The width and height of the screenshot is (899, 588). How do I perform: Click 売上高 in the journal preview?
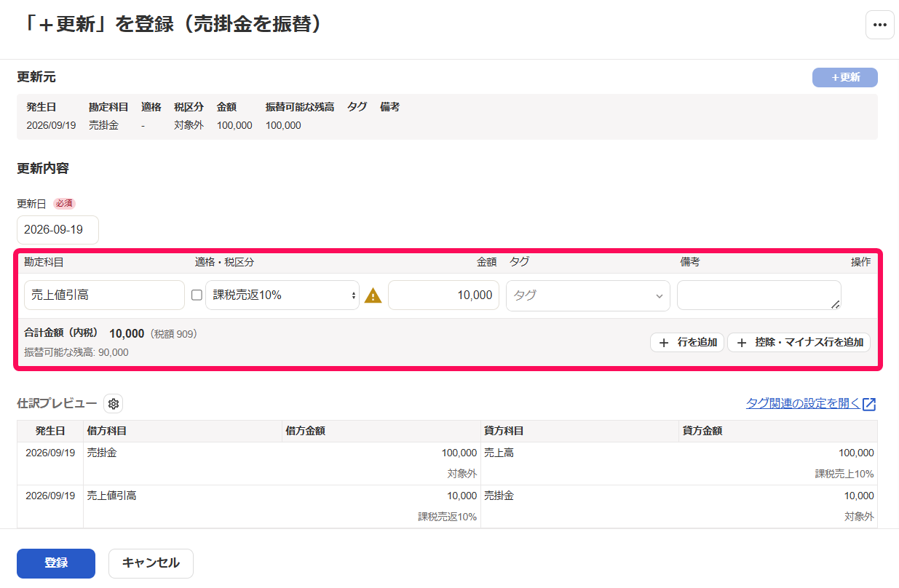coord(499,453)
